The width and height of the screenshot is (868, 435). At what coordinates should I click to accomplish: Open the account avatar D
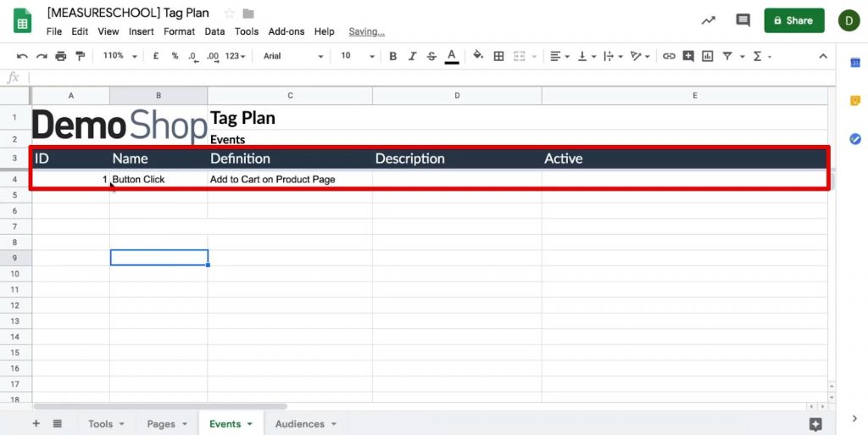coord(849,20)
